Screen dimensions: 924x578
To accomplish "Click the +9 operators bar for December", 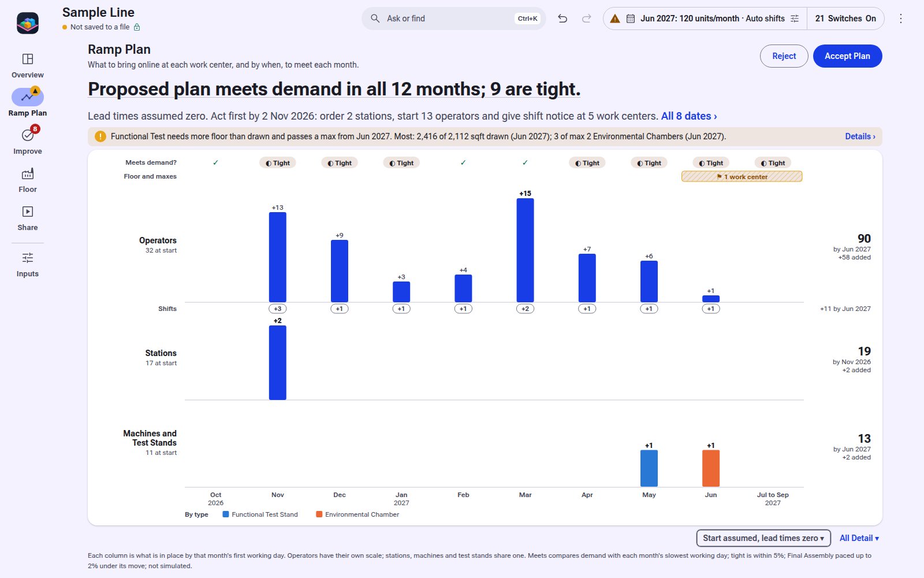I will click(340, 271).
